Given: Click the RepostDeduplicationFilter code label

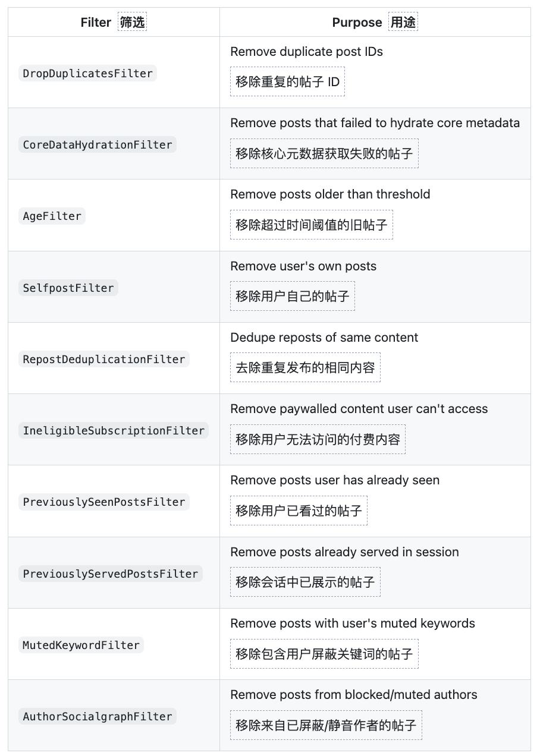Looking at the screenshot, I should pos(104,360).
